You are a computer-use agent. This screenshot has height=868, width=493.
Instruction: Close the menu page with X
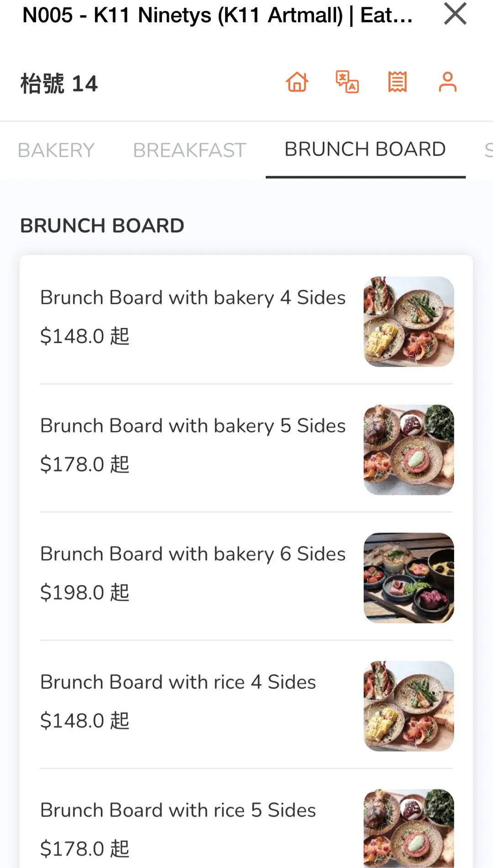[x=455, y=14]
